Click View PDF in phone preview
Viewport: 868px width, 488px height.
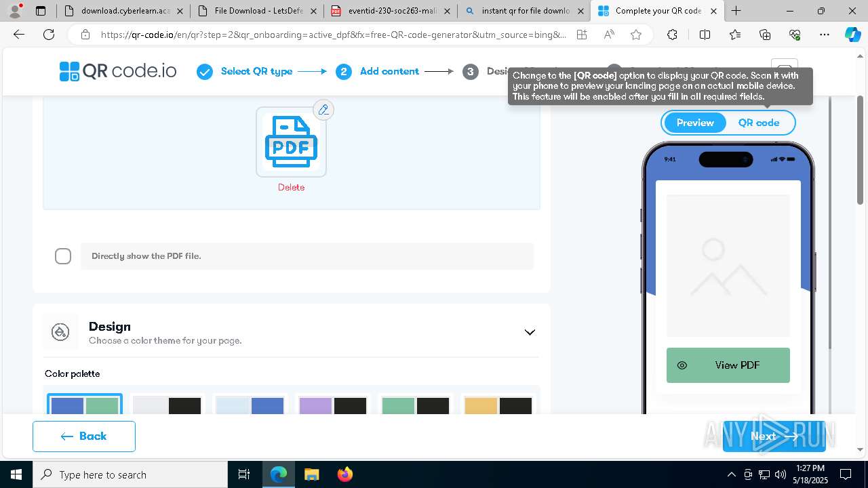tap(728, 365)
